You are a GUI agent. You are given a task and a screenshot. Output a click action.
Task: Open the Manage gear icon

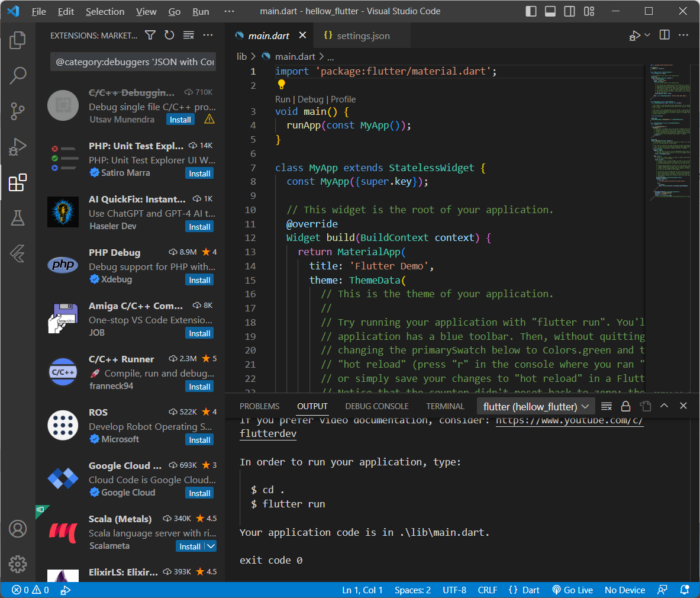pos(18,564)
